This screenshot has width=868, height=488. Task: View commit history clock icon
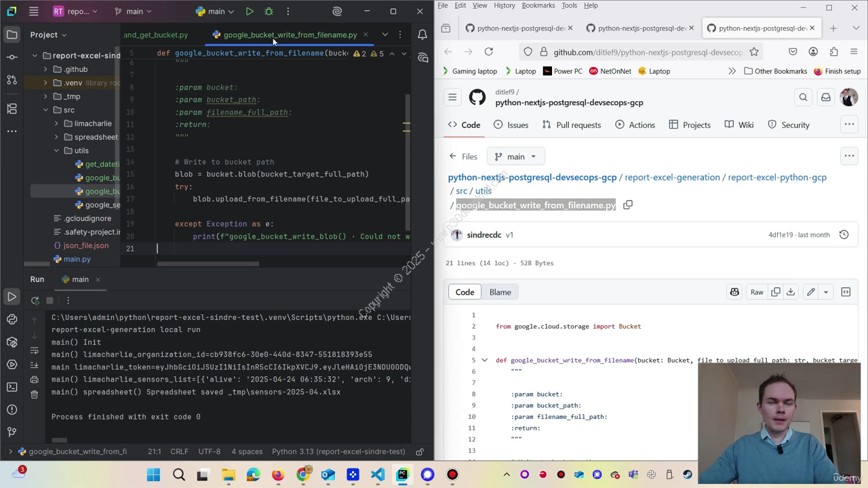[844, 235]
